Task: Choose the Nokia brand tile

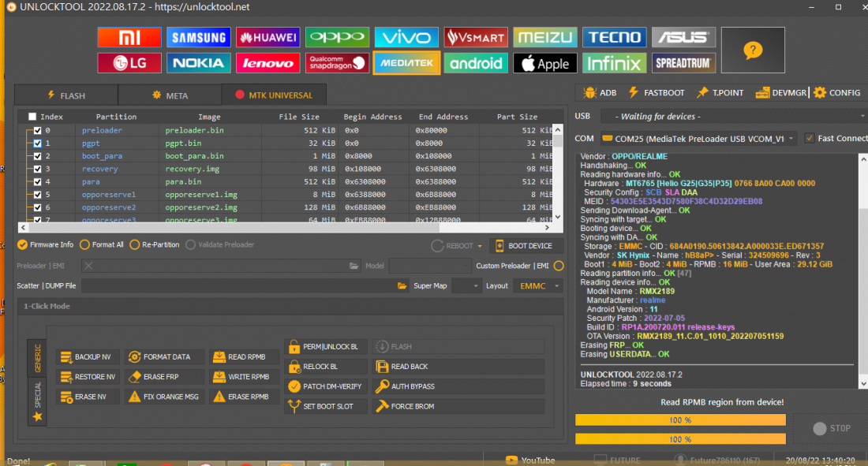Action: click(x=199, y=63)
